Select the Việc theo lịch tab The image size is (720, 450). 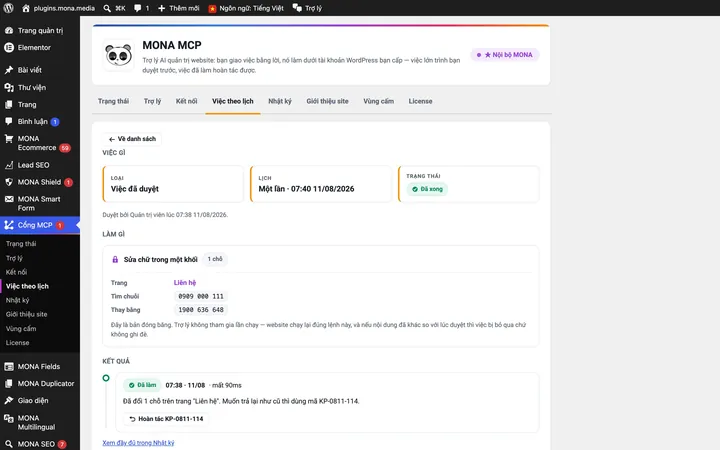(x=233, y=101)
